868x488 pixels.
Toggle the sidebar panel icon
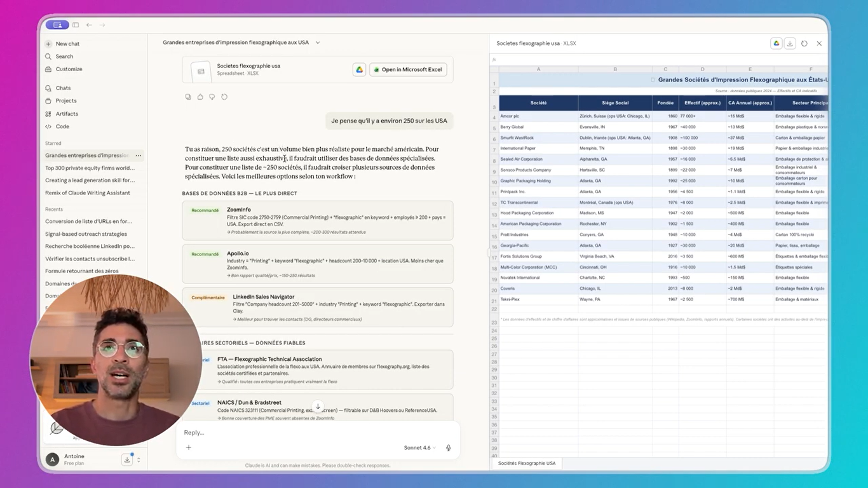pyautogui.click(x=75, y=25)
